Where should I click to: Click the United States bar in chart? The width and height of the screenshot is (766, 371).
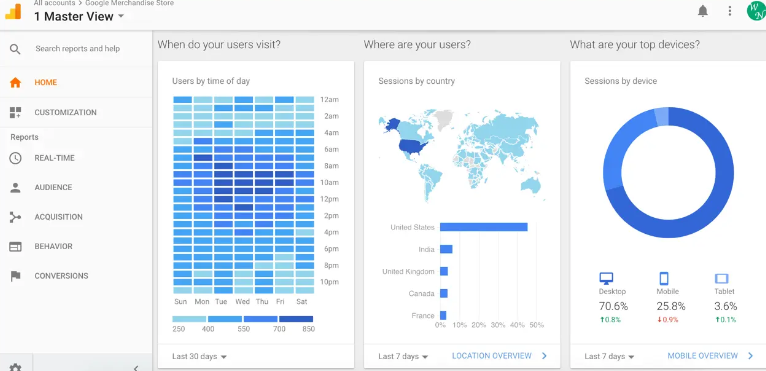pos(484,227)
